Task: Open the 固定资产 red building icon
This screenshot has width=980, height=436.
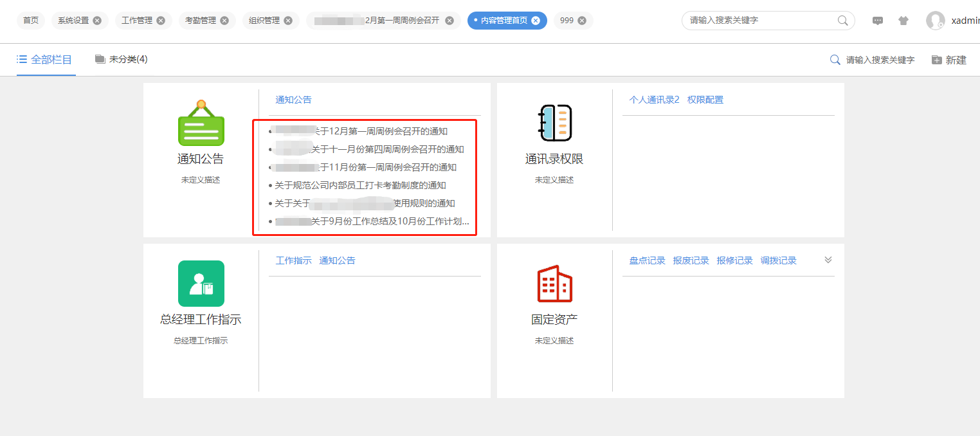Action: click(554, 284)
